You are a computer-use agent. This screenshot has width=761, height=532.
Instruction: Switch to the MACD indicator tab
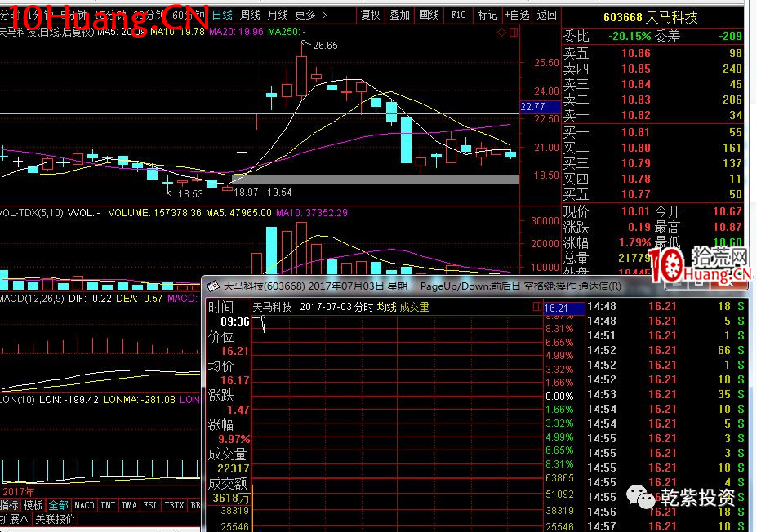tap(84, 505)
